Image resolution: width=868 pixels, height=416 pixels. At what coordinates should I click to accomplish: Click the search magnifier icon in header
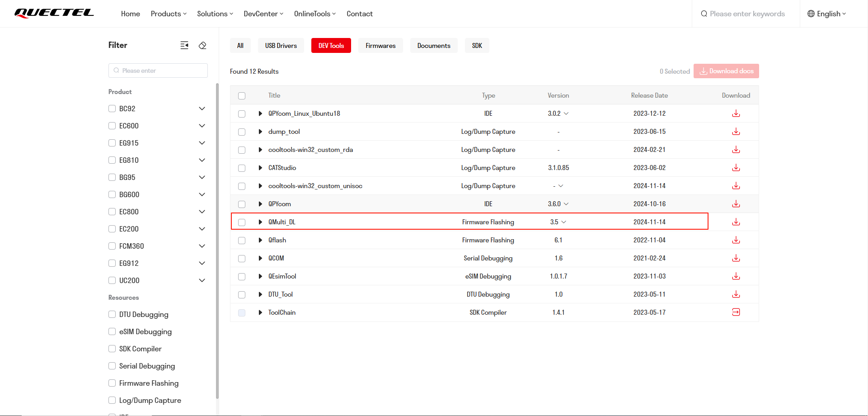coord(704,14)
